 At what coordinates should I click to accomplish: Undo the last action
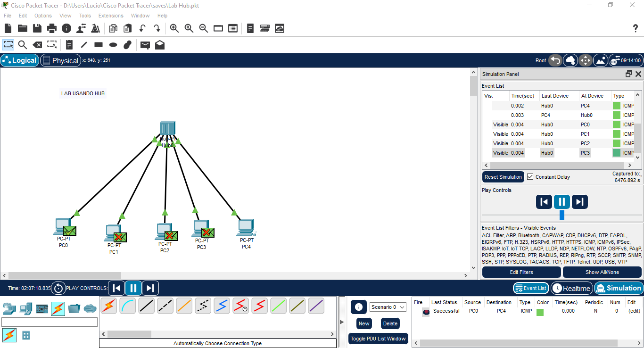[x=142, y=28]
